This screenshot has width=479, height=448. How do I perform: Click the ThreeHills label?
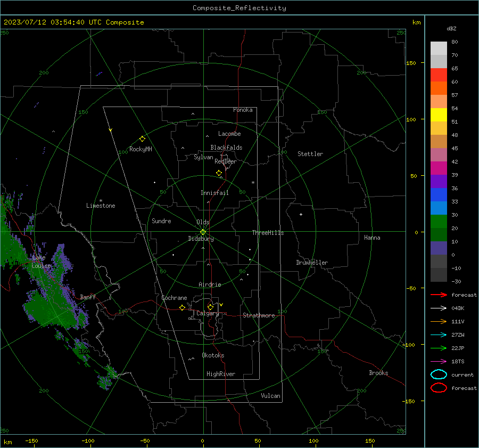(x=268, y=233)
